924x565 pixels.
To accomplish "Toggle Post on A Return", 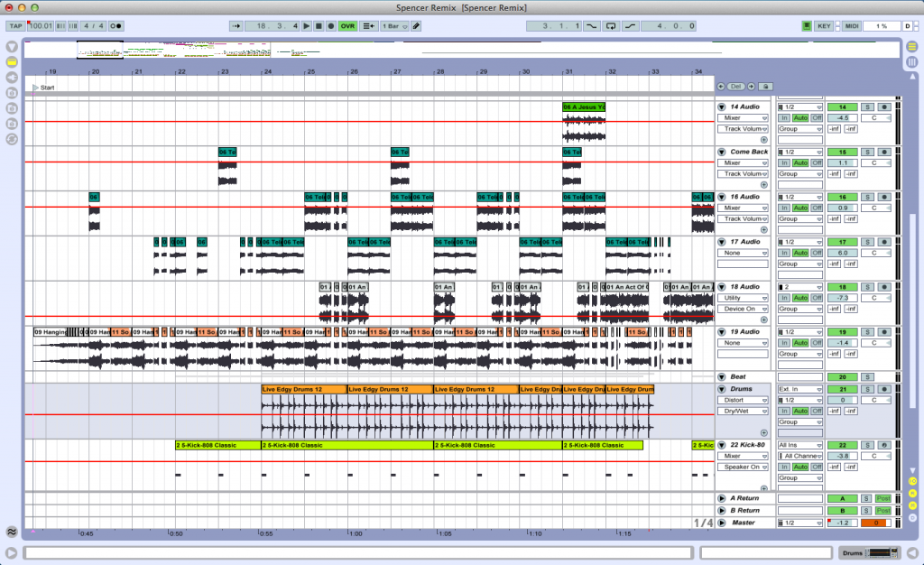I will (882, 498).
